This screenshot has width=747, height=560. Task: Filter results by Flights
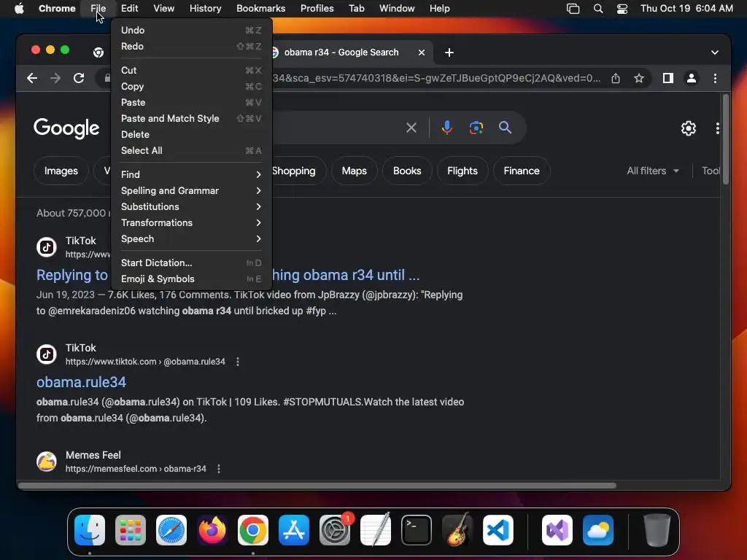pyautogui.click(x=462, y=171)
